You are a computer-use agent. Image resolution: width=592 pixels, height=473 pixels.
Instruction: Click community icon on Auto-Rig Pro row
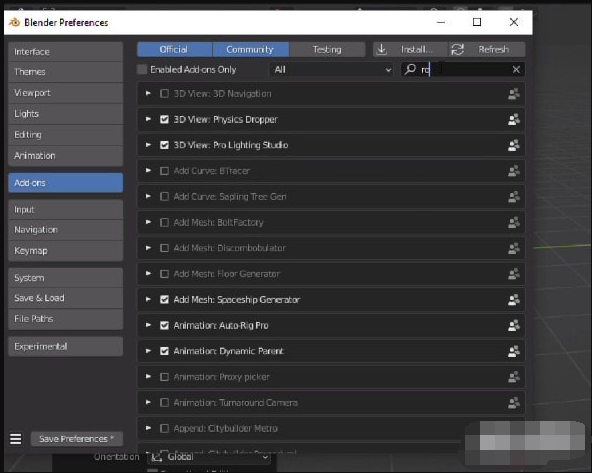(x=513, y=325)
